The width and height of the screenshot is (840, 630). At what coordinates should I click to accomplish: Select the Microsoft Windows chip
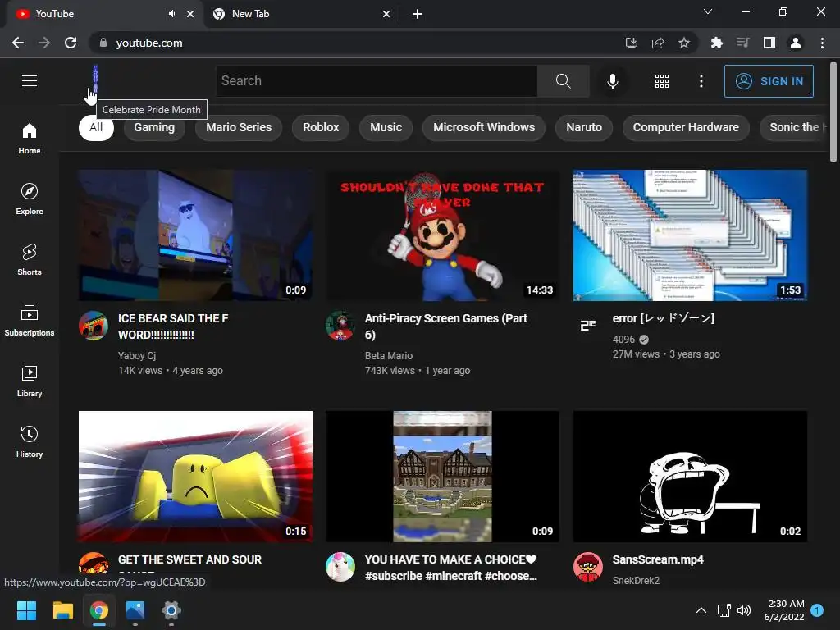point(484,127)
